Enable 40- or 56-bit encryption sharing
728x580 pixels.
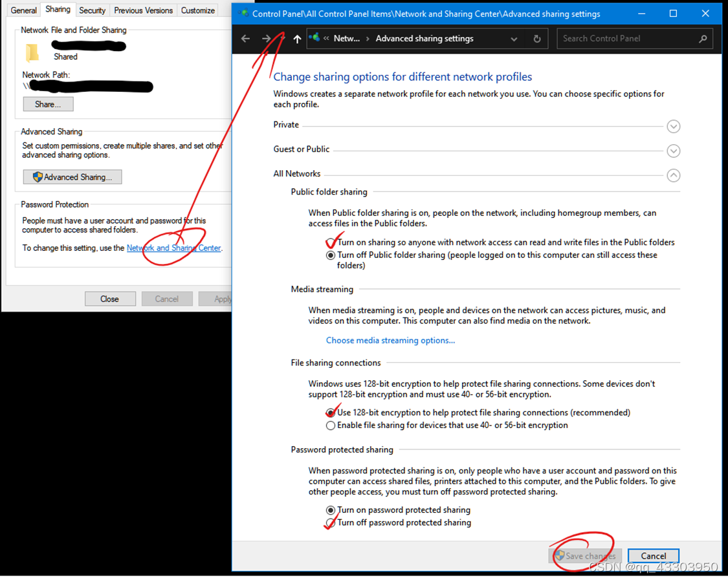click(331, 425)
